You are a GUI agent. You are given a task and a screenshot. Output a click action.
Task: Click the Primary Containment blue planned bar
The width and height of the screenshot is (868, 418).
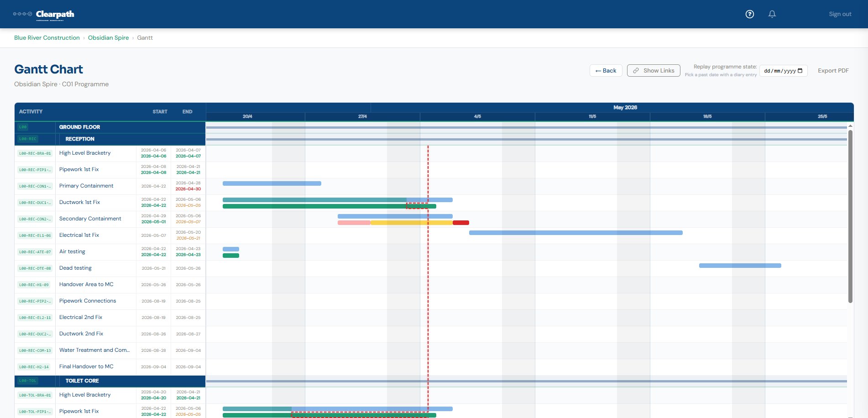coord(272,183)
